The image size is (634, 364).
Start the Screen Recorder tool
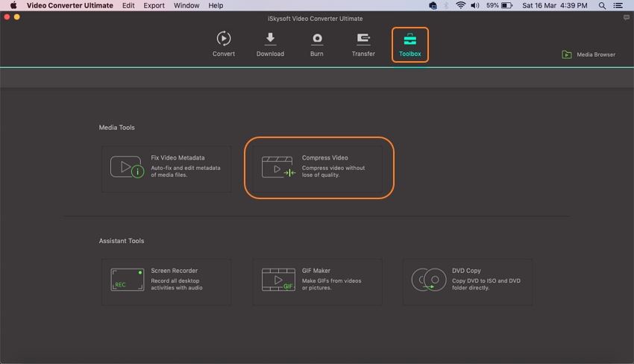click(x=166, y=282)
